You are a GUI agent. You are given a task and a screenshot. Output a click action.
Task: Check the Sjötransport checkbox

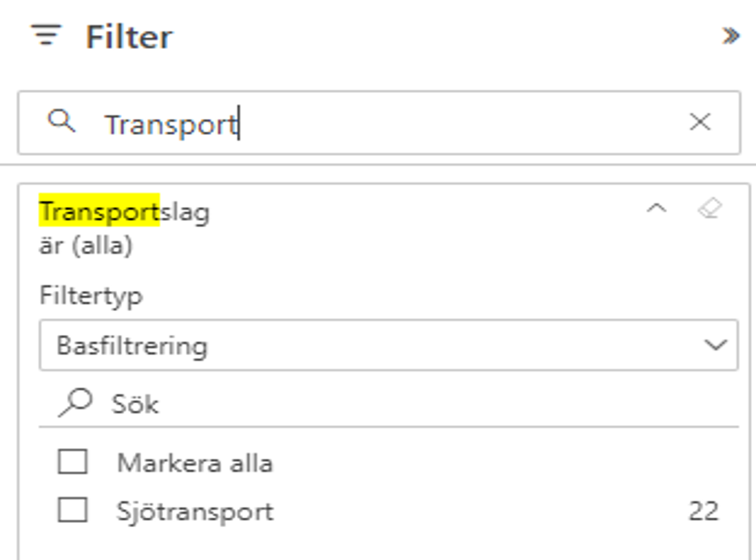[x=72, y=510]
